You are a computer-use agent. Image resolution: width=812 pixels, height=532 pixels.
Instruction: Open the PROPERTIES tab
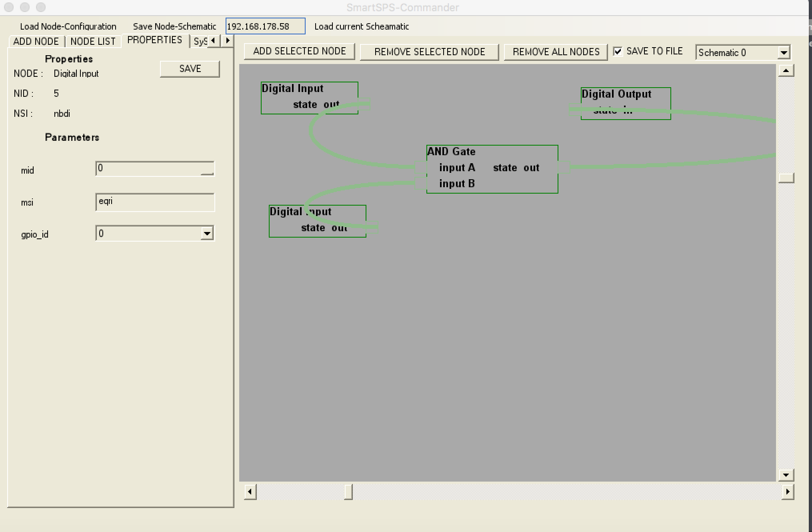point(154,40)
